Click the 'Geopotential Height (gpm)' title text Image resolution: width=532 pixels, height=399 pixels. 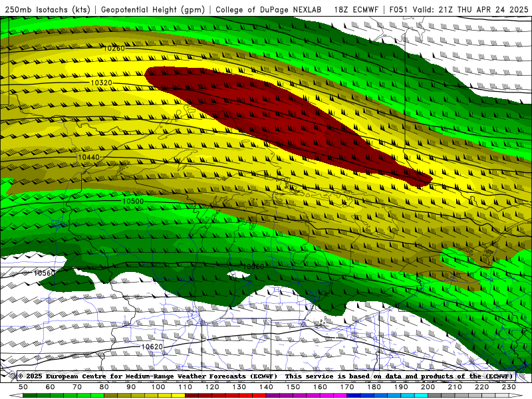(153, 10)
